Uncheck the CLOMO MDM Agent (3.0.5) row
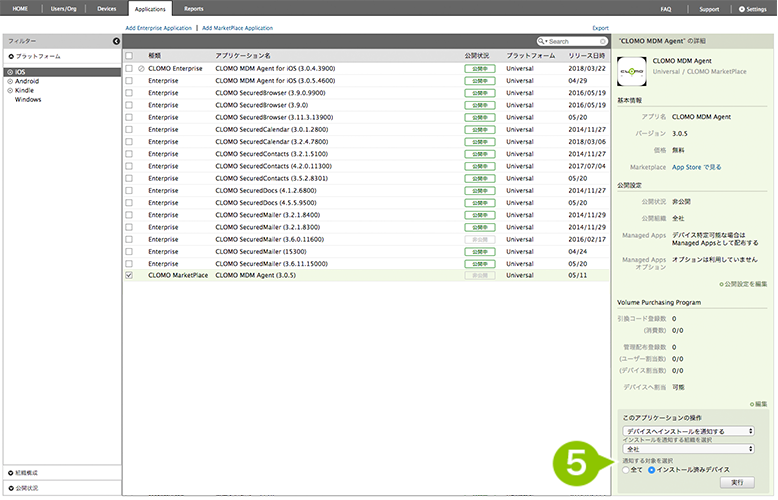 (x=129, y=275)
